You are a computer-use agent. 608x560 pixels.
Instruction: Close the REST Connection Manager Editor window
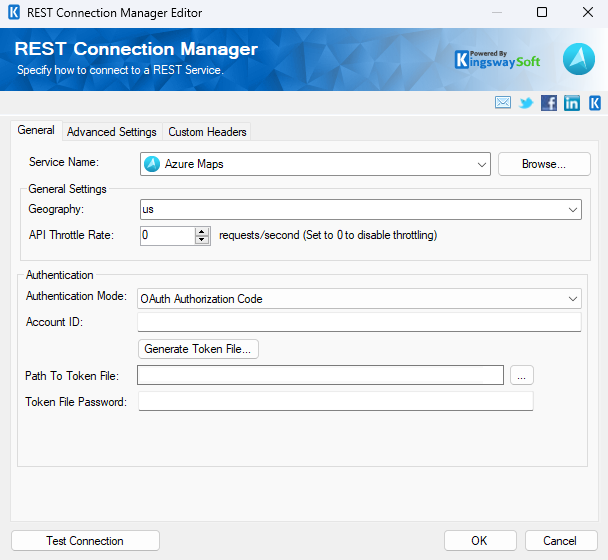pyautogui.click(x=588, y=12)
